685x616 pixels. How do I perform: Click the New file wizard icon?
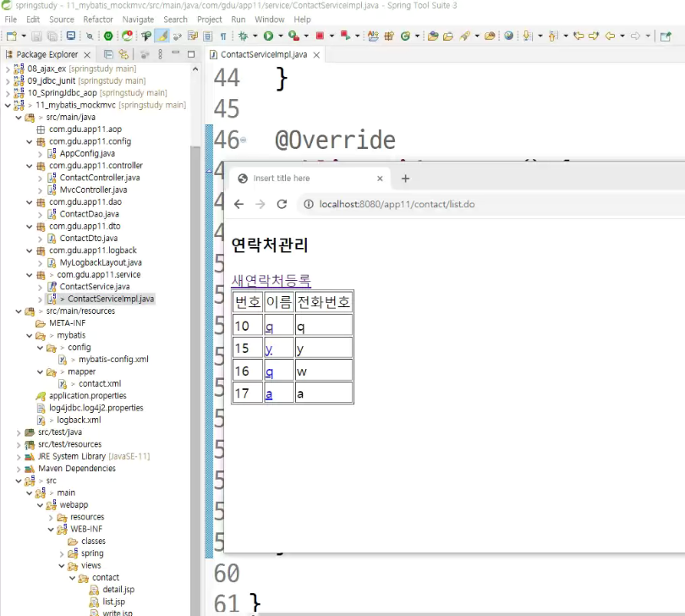(12, 36)
